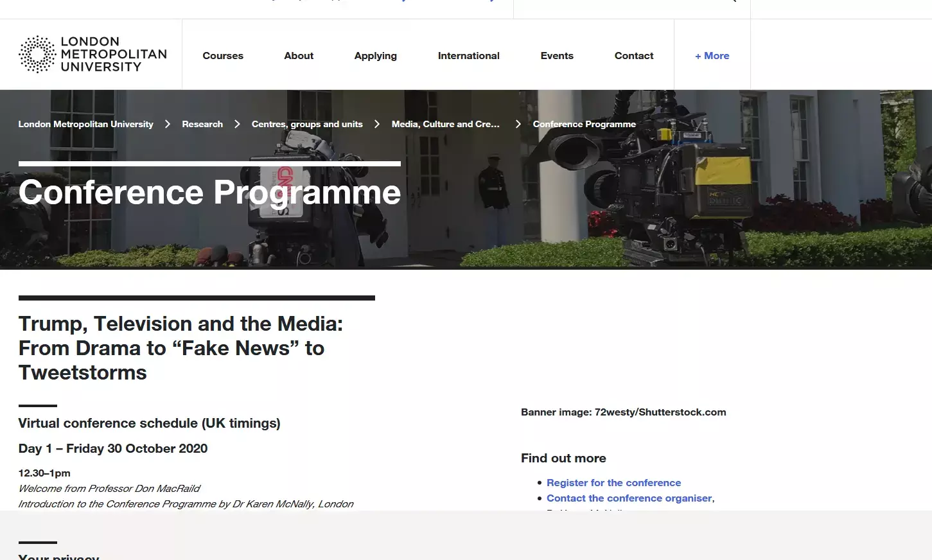
Task: Open the About menu item
Action: 299,56
